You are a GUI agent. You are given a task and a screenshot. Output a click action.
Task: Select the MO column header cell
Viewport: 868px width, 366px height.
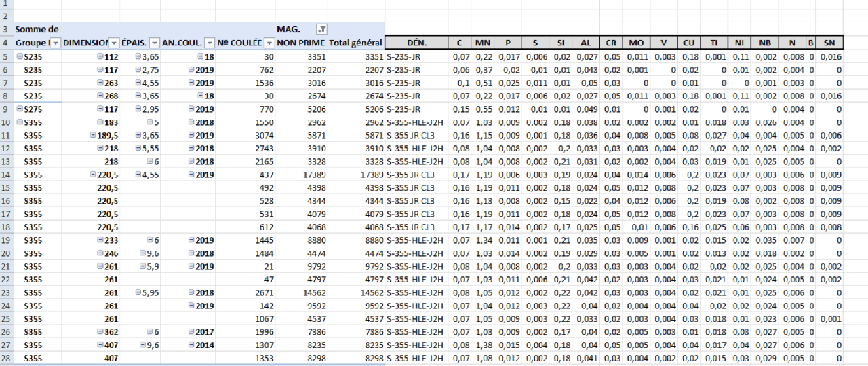click(637, 43)
